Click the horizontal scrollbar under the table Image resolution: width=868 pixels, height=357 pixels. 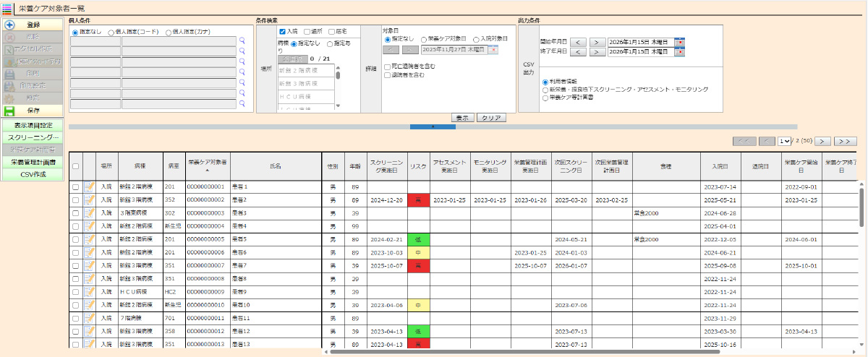pyautogui.click(x=506, y=352)
